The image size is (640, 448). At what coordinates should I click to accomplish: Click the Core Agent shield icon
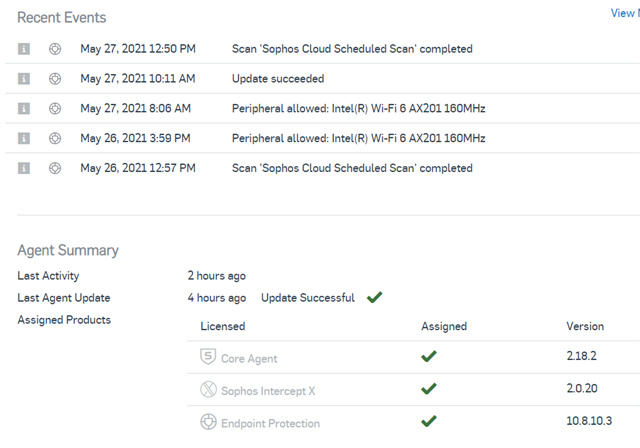[208, 357]
